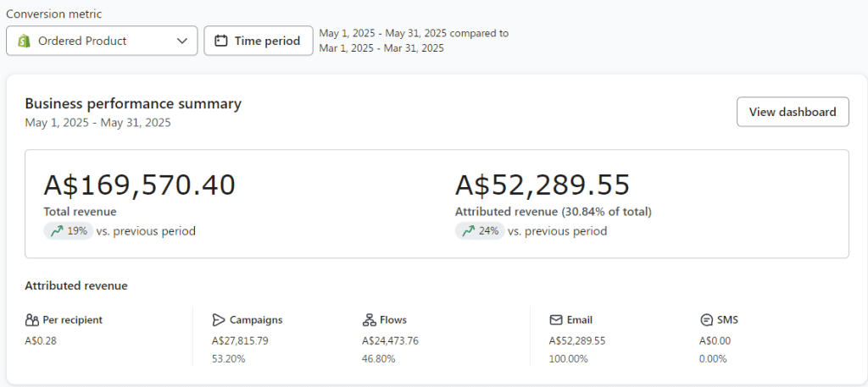The width and height of the screenshot is (868, 387).
Task: Click the Per recipient people icon
Action: point(32,320)
